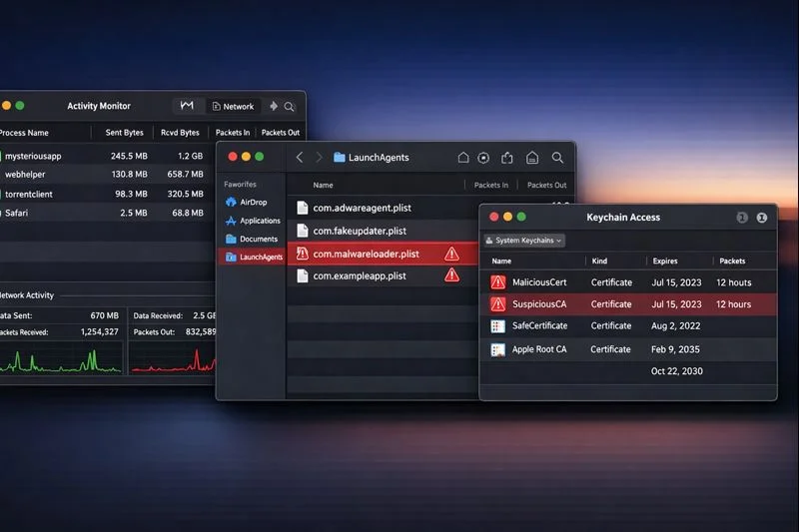
Task: Click the second house icon in Finder toolbar
Action: 532,158
